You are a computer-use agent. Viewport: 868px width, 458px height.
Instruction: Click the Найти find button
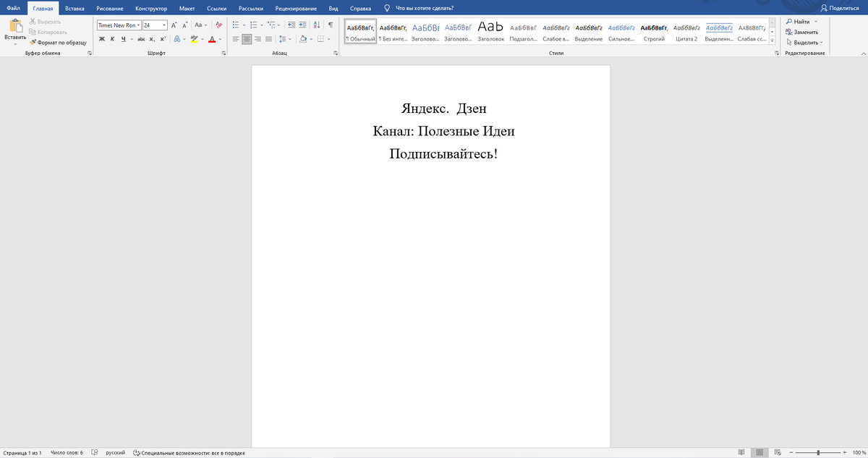click(x=797, y=22)
